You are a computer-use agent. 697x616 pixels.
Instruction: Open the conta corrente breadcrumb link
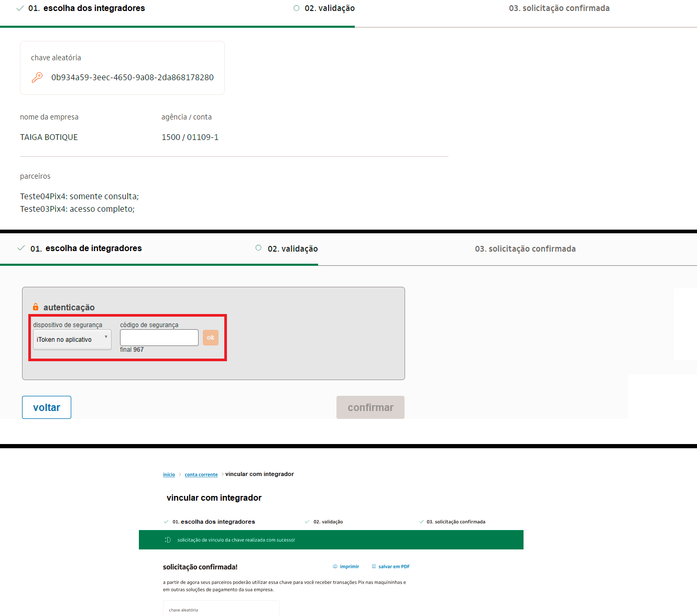click(x=201, y=474)
